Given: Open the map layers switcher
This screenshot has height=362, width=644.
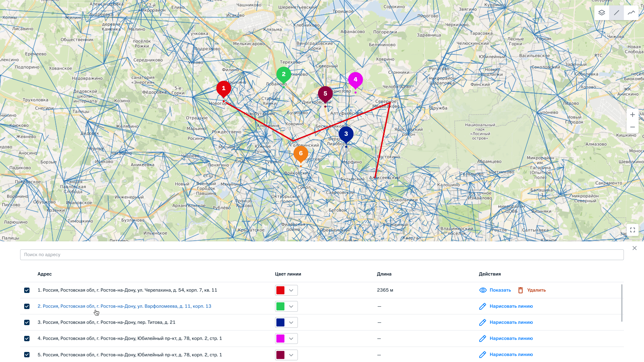Looking at the screenshot, I should coord(602,13).
